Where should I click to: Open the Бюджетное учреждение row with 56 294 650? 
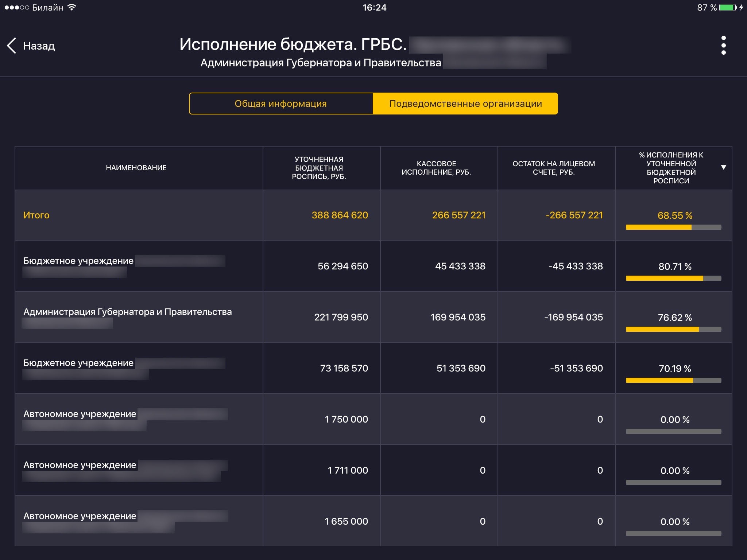(373, 266)
